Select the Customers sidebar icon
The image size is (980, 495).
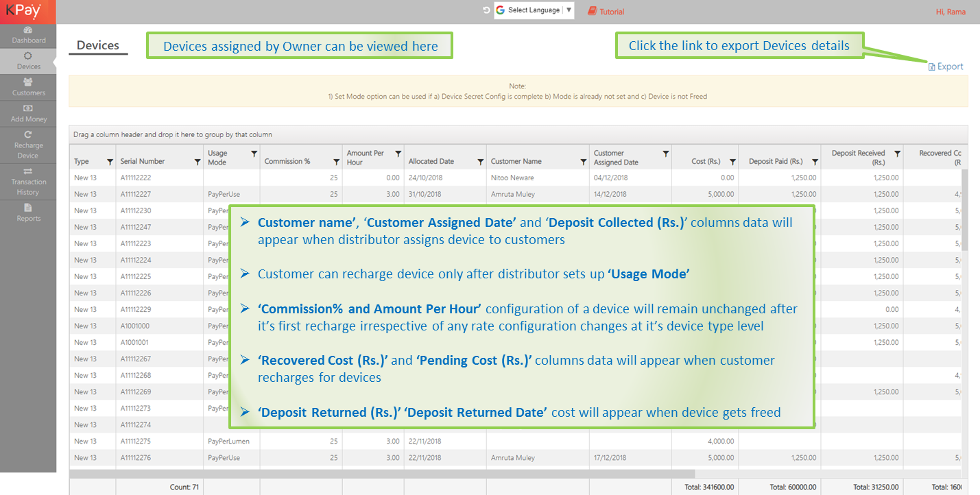[28, 87]
